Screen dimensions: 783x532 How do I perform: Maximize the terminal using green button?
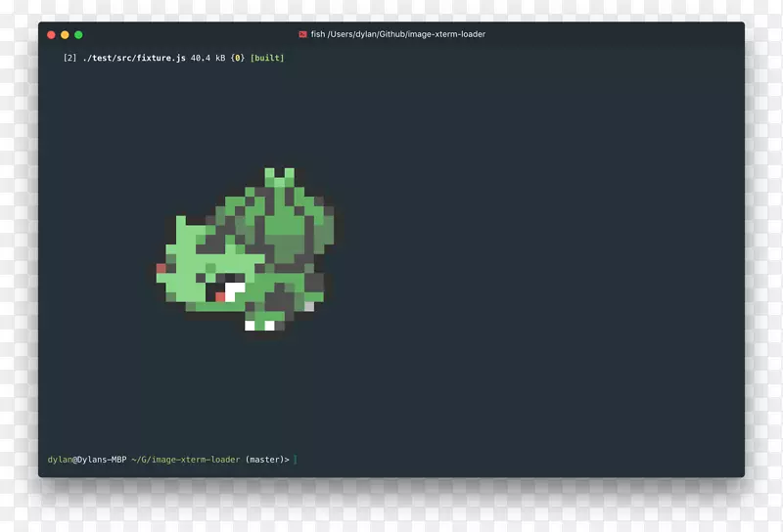click(79, 34)
